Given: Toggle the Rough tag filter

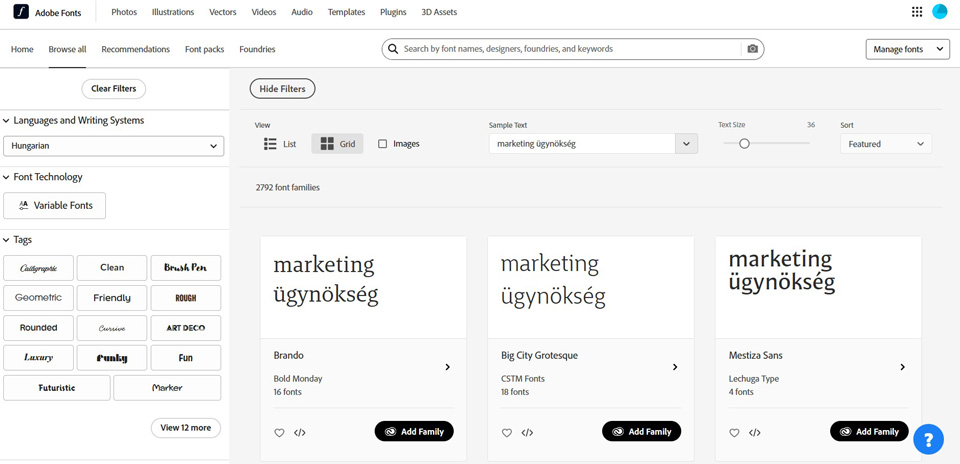Looking at the screenshot, I should pyautogui.click(x=186, y=298).
